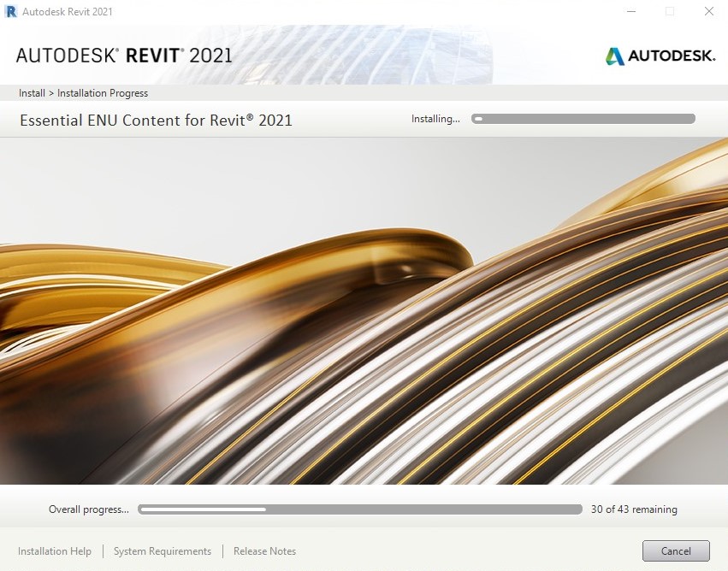
Task: Click the Installation Progress breadcrumb
Action: tap(103, 93)
